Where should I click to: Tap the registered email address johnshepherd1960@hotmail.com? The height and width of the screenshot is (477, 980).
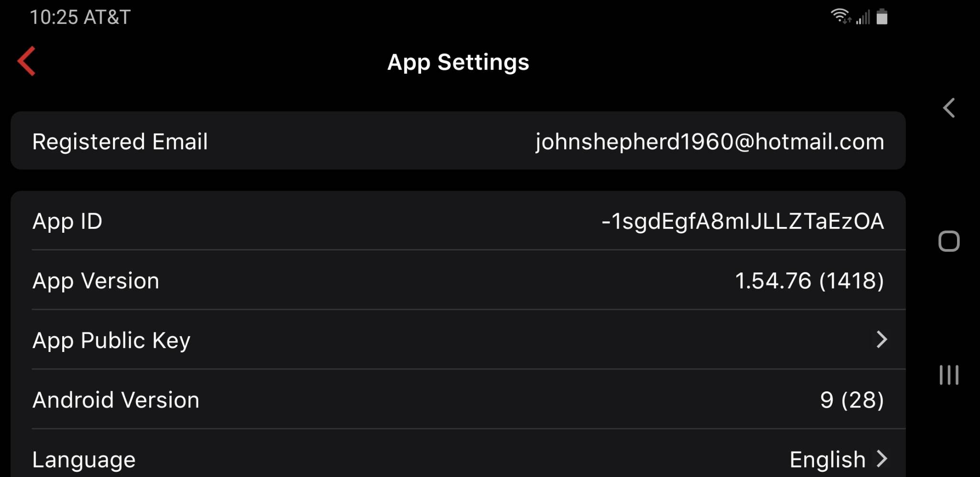pos(710,142)
